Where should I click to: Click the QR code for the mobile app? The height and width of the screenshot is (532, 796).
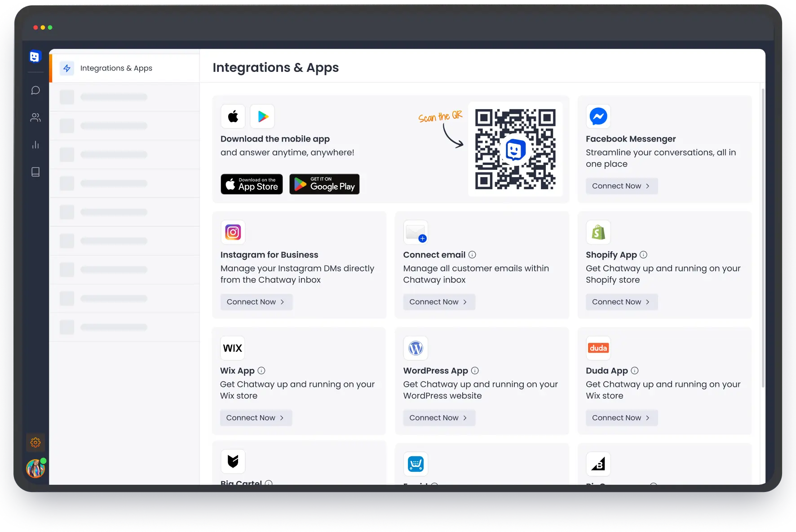point(515,149)
